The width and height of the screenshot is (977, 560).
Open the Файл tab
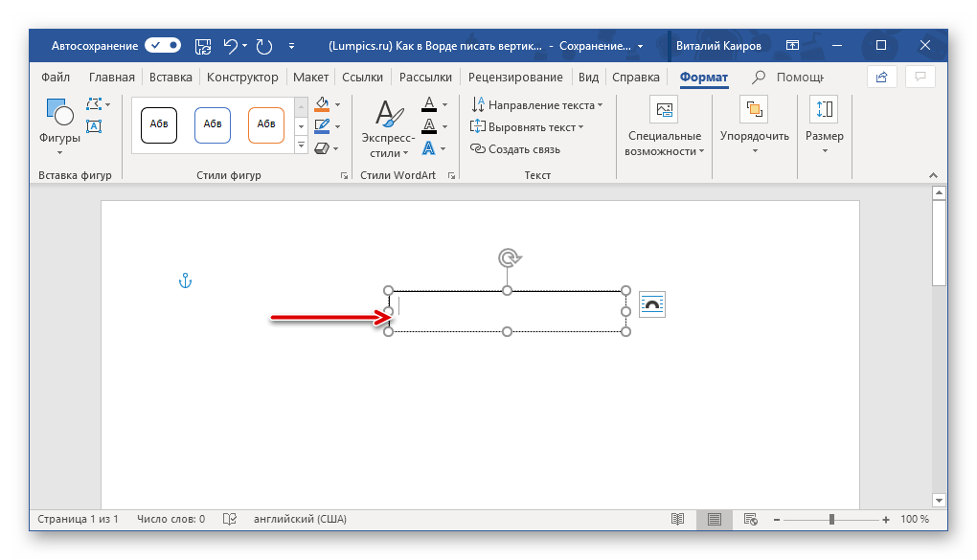click(x=56, y=78)
